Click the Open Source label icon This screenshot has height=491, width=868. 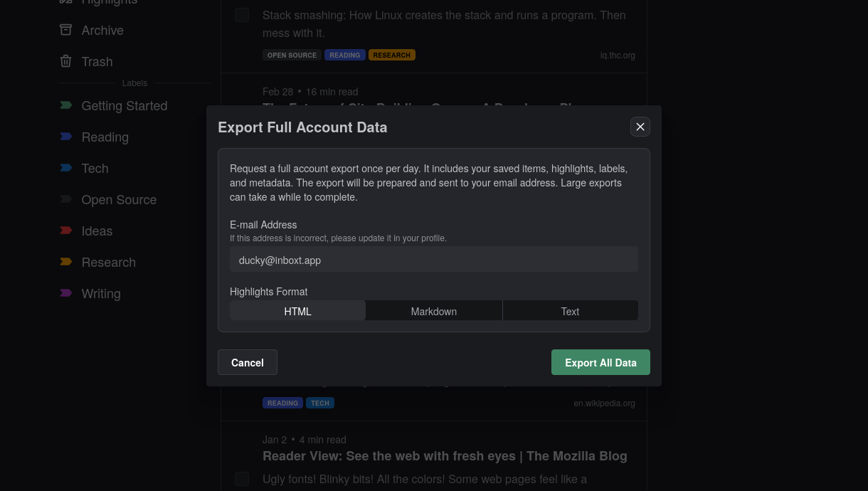click(x=66, y=198)
